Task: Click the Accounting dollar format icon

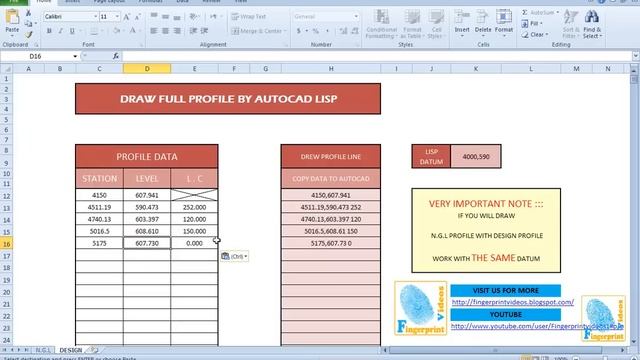Action: click(x=299, y=31)
